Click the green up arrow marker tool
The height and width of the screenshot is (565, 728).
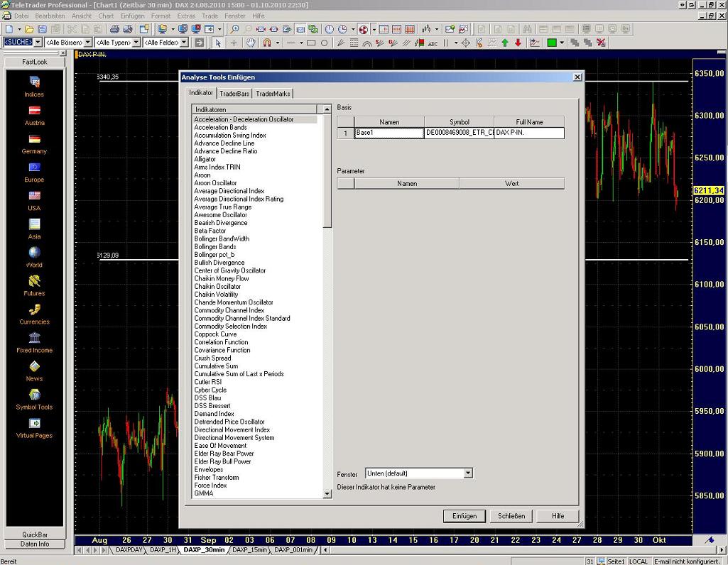pos(505,43)
